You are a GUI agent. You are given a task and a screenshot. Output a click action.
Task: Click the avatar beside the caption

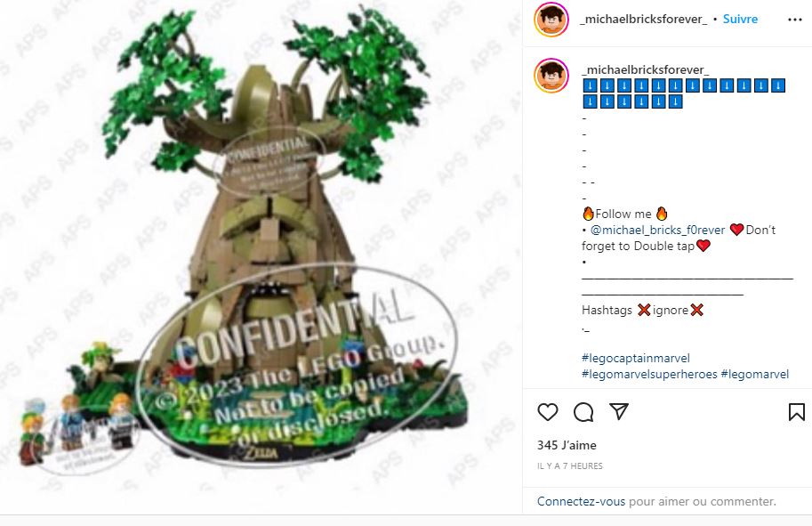point(551,76)
